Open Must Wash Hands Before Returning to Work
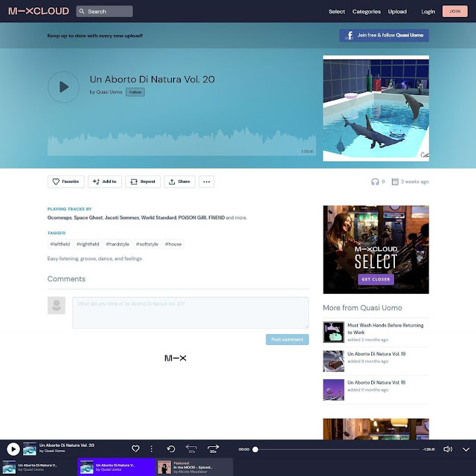This screenshot has height=476, width=476. 385,329
